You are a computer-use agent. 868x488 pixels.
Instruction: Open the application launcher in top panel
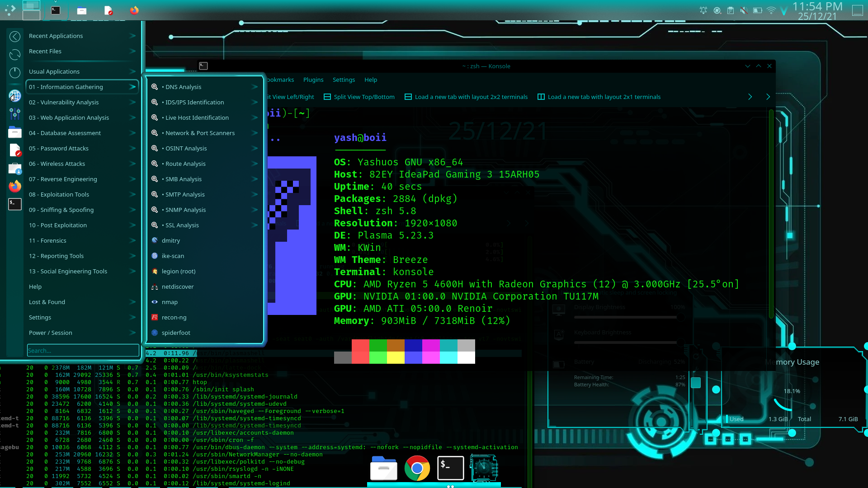[x=10, y=10]
